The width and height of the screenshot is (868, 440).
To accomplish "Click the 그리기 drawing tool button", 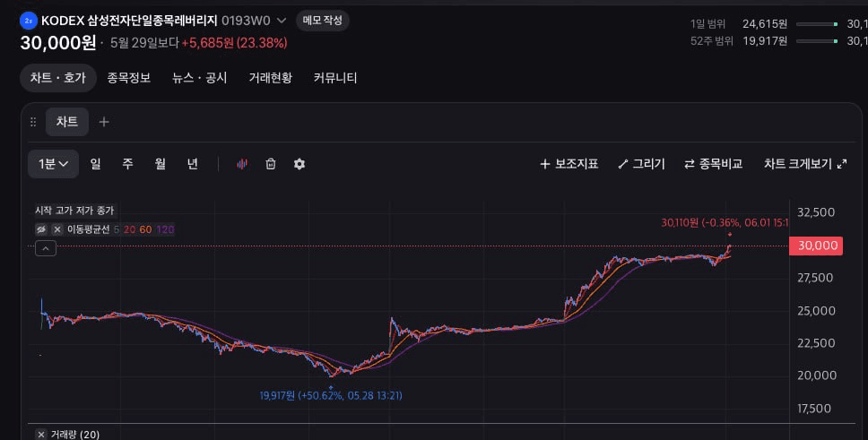I will tap(642, 164).
